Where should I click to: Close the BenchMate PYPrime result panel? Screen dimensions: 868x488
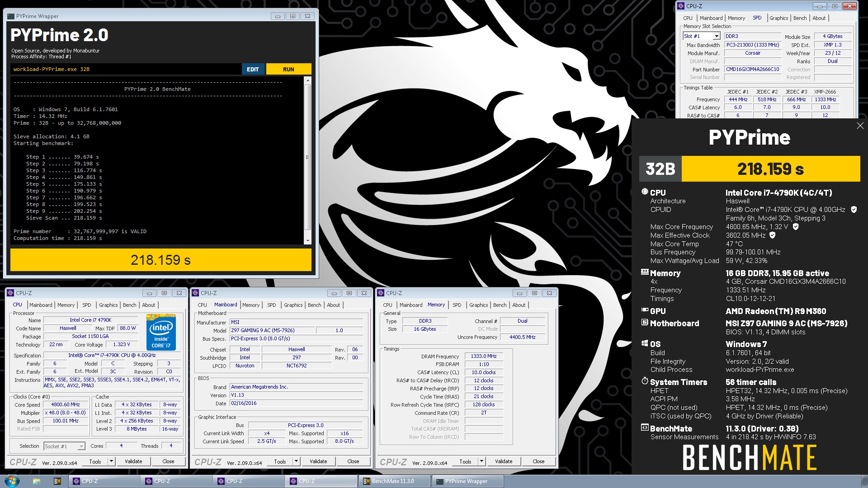click(x=860, y=126)
